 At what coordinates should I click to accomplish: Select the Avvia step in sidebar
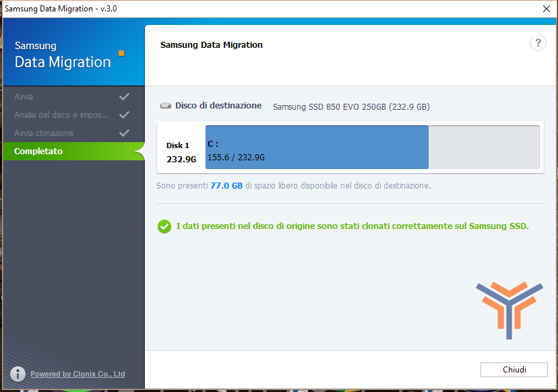(x=73, y=96)
